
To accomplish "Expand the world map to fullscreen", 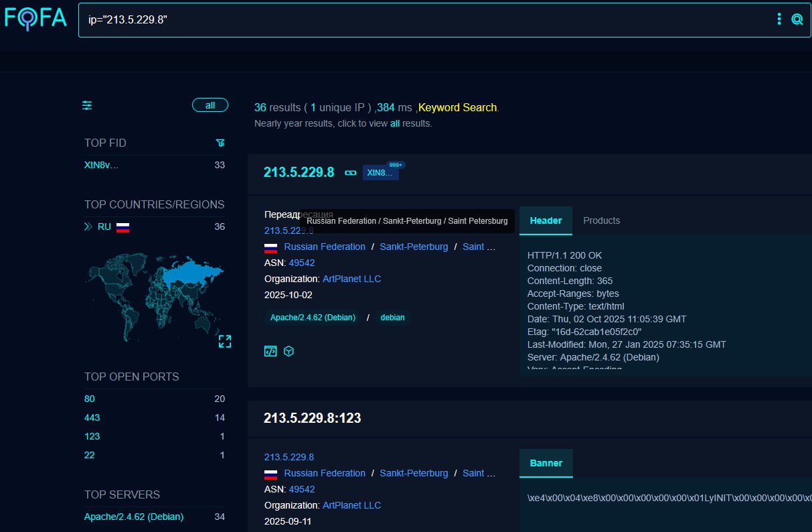I will 225,341.
